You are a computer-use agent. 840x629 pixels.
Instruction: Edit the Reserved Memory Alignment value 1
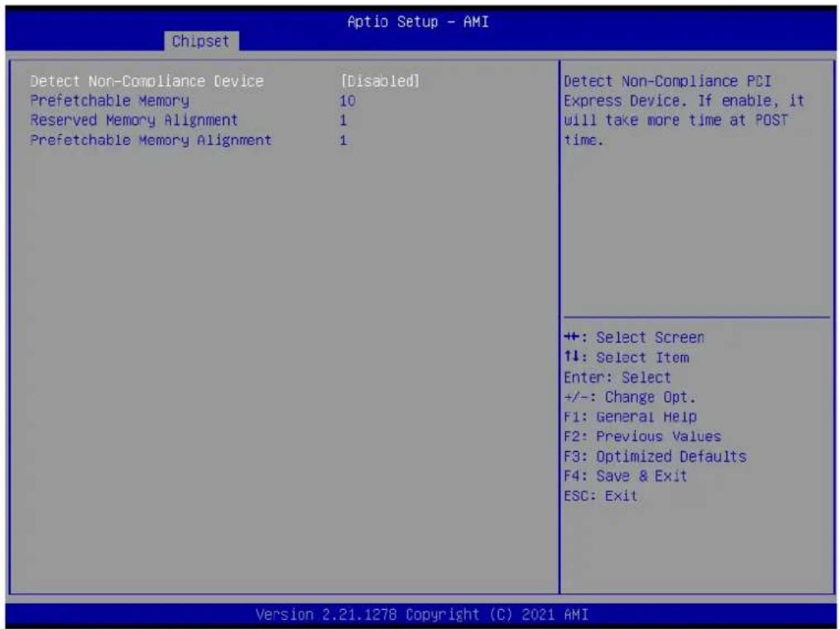point(343,121)
